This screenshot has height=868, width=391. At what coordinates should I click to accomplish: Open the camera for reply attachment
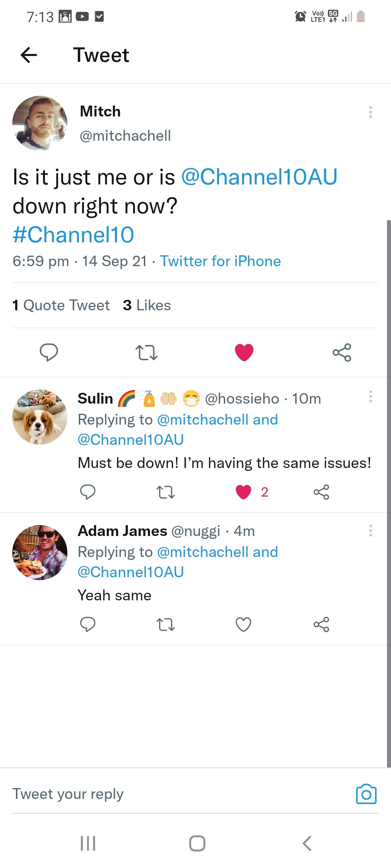click(366, 794)
